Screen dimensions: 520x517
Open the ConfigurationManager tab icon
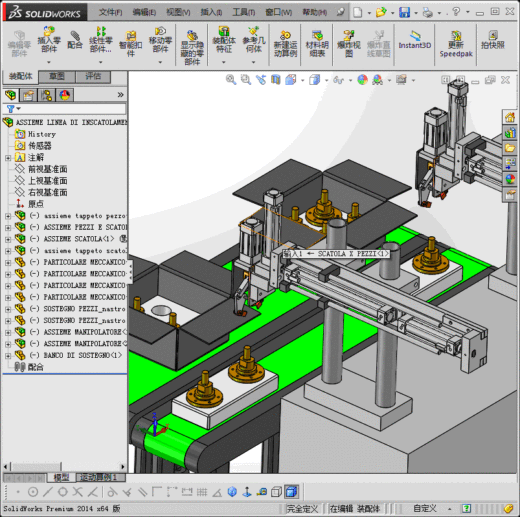point(46,95)
